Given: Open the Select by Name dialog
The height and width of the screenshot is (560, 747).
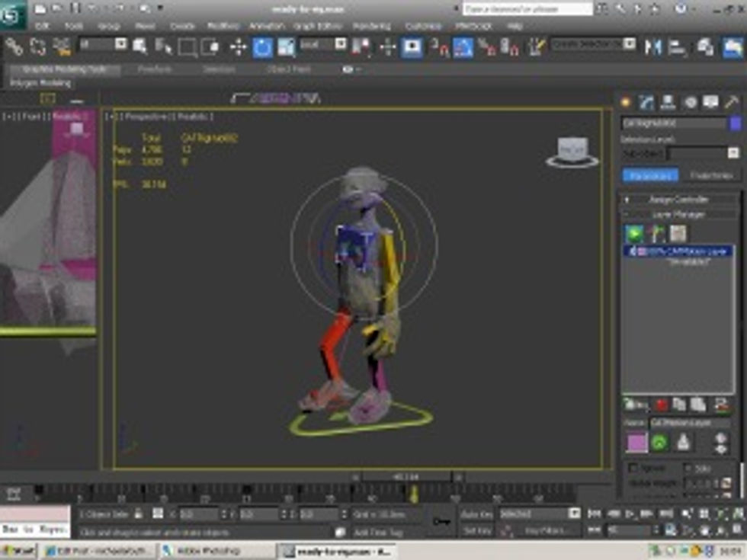Looking at the screenshot, I should coord(163,46).
